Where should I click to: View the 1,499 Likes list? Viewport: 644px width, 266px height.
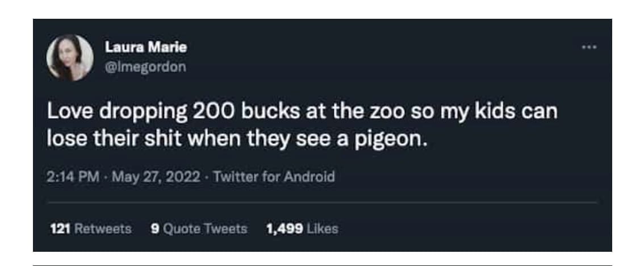pos(302,229)
